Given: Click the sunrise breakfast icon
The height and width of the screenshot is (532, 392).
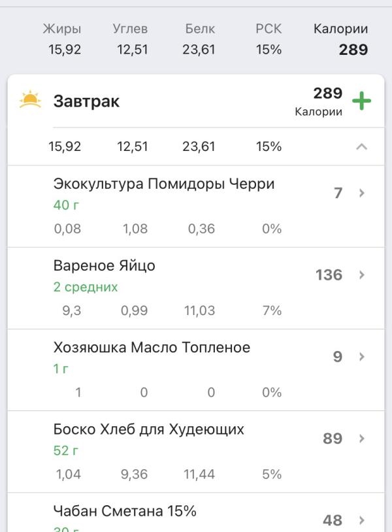Looking at the screenshot, I should coord(29,101).
